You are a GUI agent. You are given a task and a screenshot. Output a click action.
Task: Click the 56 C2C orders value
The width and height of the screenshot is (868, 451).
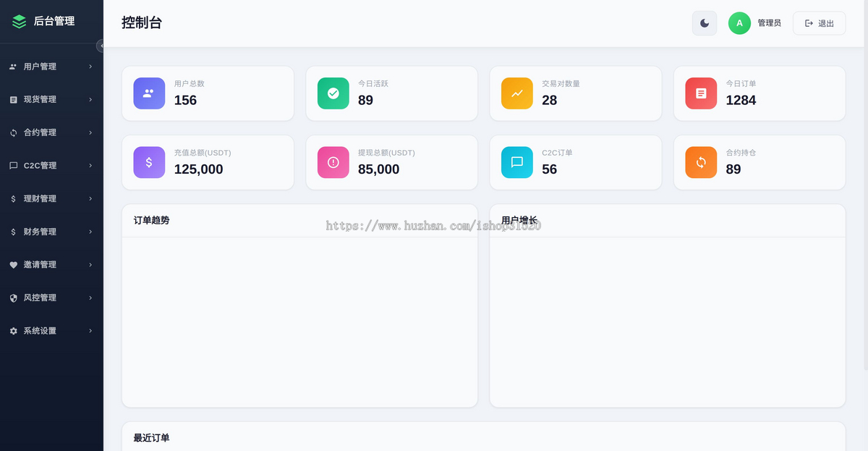[550, 169]
